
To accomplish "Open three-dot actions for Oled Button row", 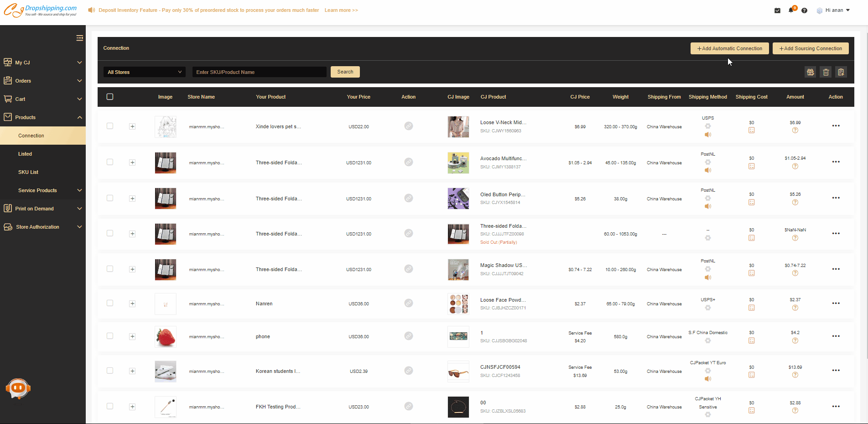I will coord(836,198).
